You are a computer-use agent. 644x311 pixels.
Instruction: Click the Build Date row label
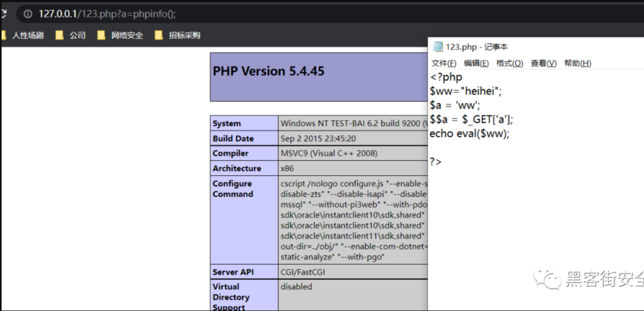pyautogui.click(x=233, y=139)
